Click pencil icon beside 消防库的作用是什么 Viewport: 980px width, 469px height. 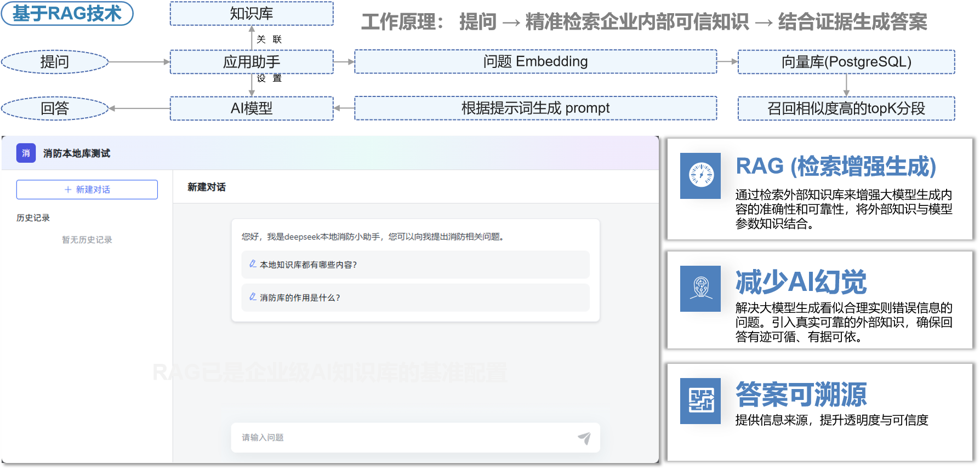click(253, 297)
